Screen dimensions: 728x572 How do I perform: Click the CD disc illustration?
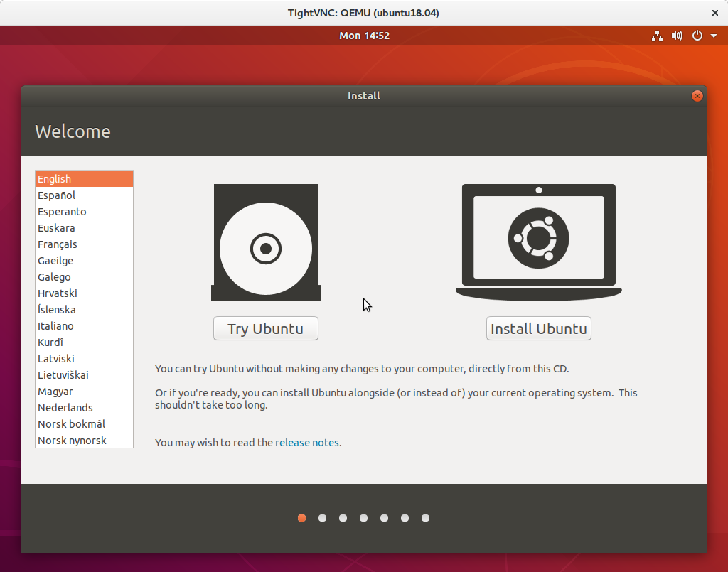tap(266, 242)
